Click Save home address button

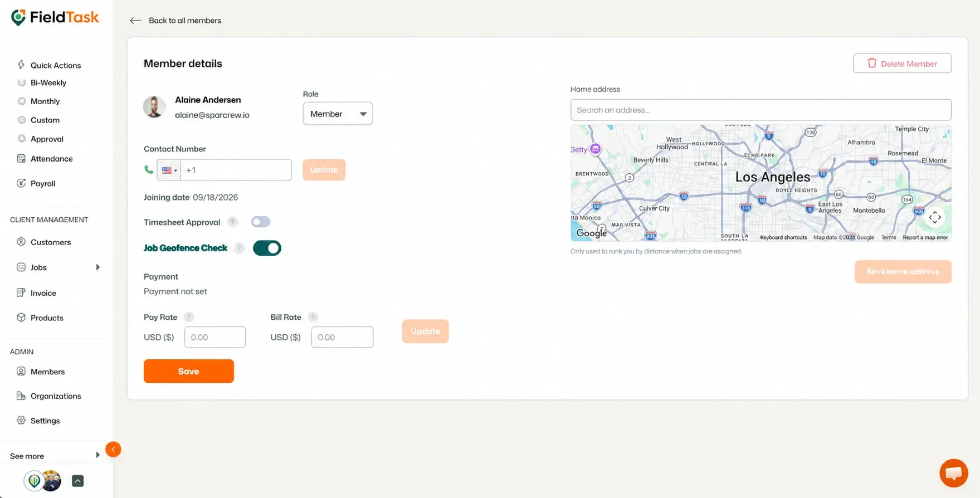pyautogui.click(x=903, y=272)
